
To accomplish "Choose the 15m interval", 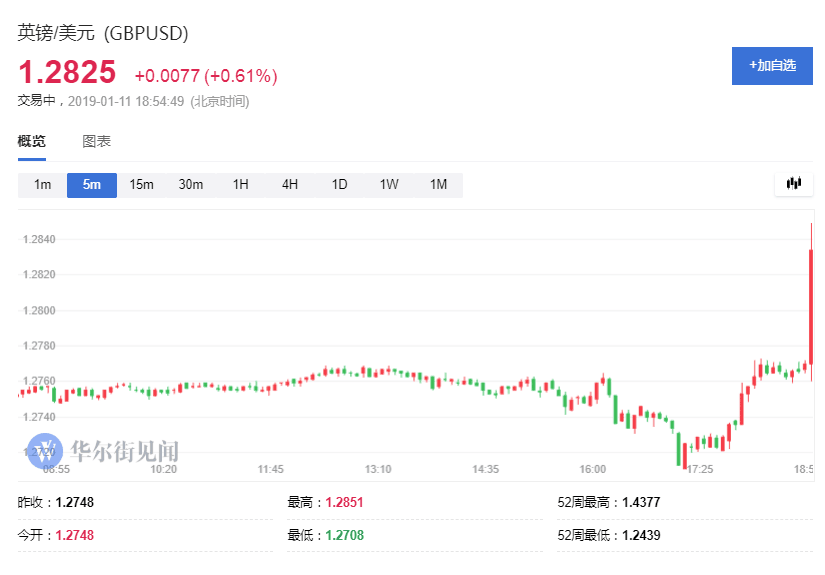I will tap(141, 185).
